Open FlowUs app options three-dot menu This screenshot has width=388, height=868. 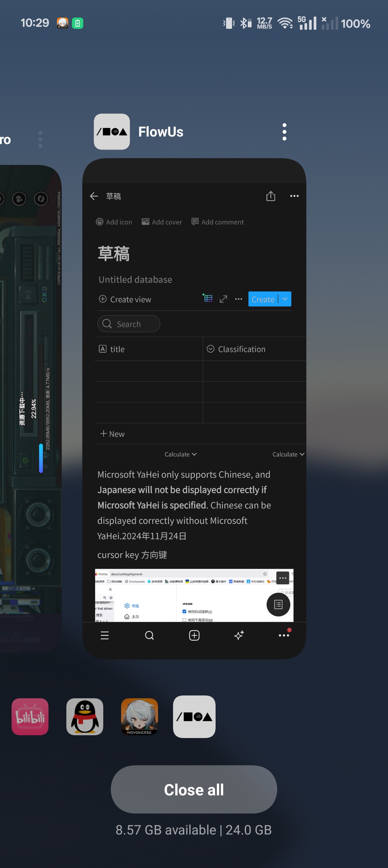click(x=284, y=132)
